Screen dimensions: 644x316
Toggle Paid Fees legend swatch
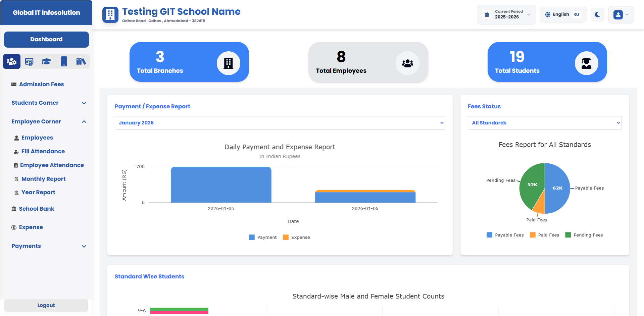coord(533,235)
